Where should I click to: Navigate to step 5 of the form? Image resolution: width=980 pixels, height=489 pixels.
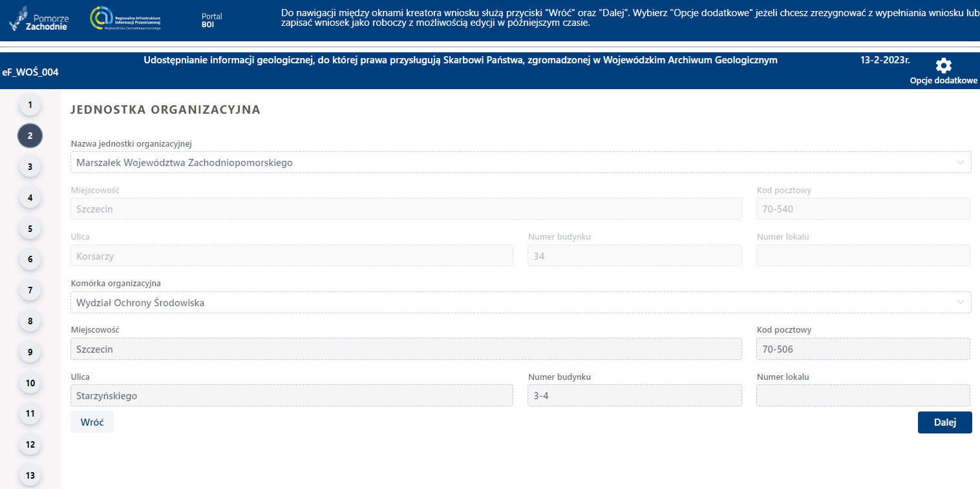pyautogui.click(x=30, y=229)
